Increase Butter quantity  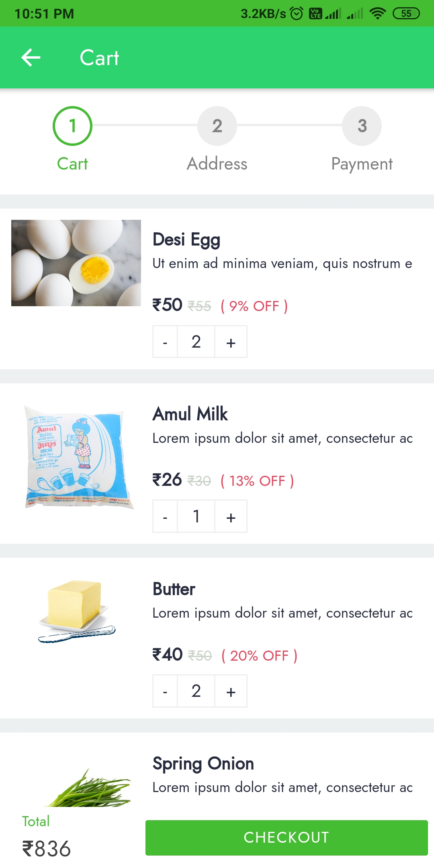point(231,691)
